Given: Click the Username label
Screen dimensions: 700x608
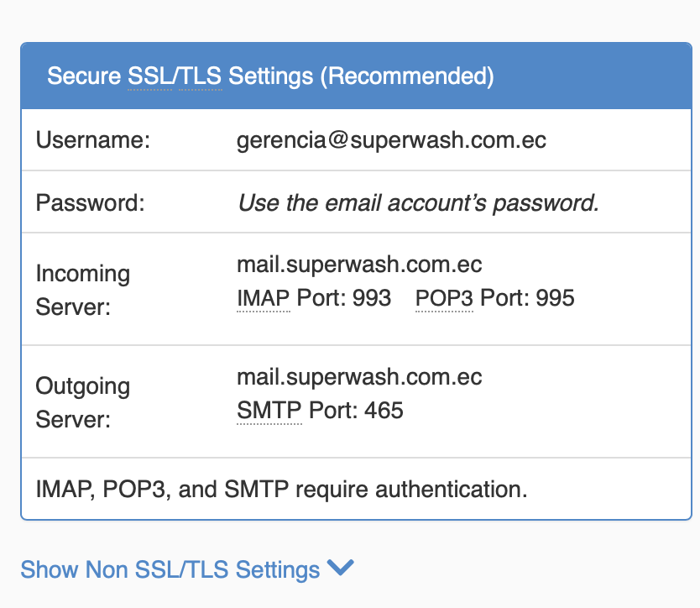Looking at the screenshot, I should pos(92,139).
